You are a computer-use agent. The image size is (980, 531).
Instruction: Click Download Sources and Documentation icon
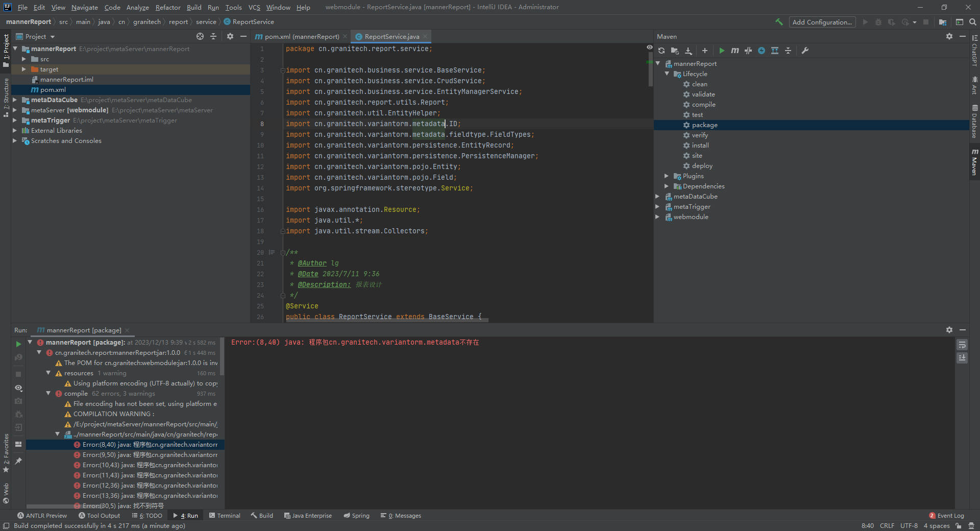[x=689, y=51]
